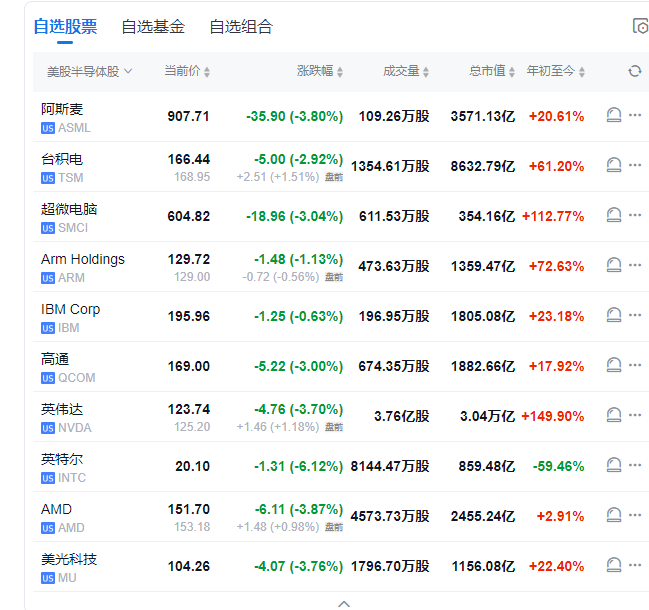The image size is (649, 610).
Task: Open more options for the TSM row
Action: tap(635, 165)
